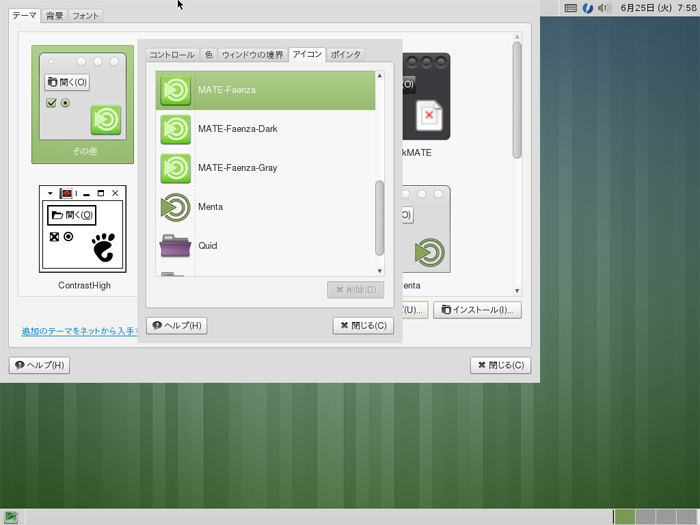Screen dimensions: 700x525
Task: Switch to the second workspace in pager
Action: (x=646, y=517)
